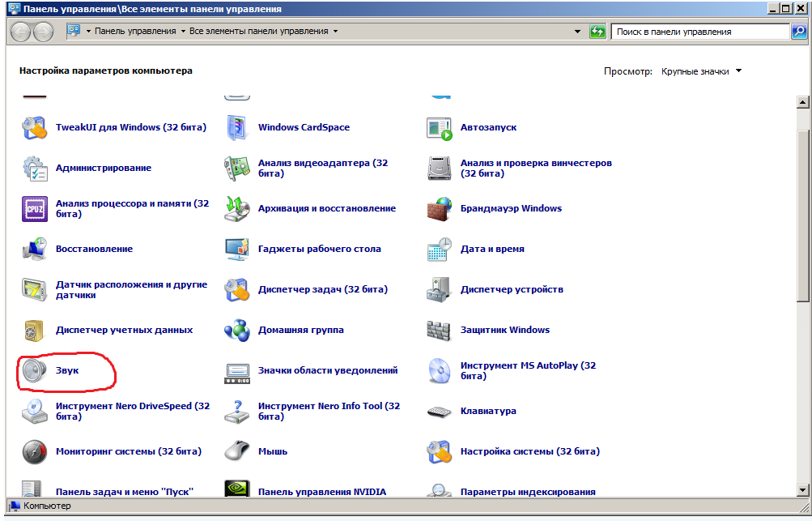Open Защитник Windows
The width and height of the screenshot is (812, 521).
[505, 329]
